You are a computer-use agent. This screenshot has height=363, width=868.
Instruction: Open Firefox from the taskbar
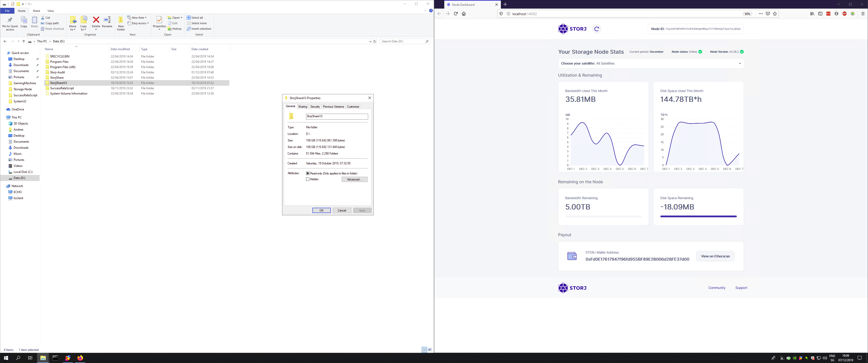80,358
